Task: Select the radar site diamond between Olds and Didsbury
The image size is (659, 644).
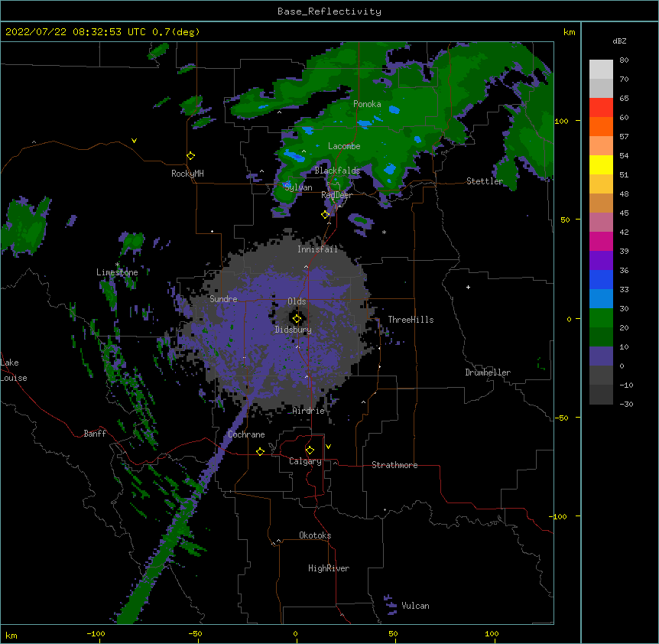Action: click(x=297, y=319)
